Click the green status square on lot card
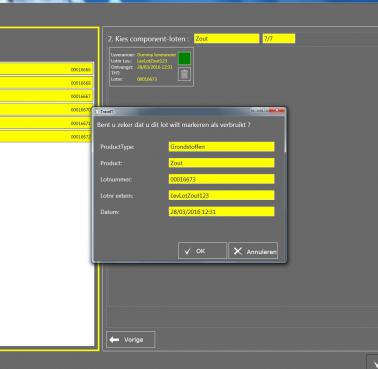Viewport: 378px width, 369px height. pyautogui.click(x=184, y=58)
